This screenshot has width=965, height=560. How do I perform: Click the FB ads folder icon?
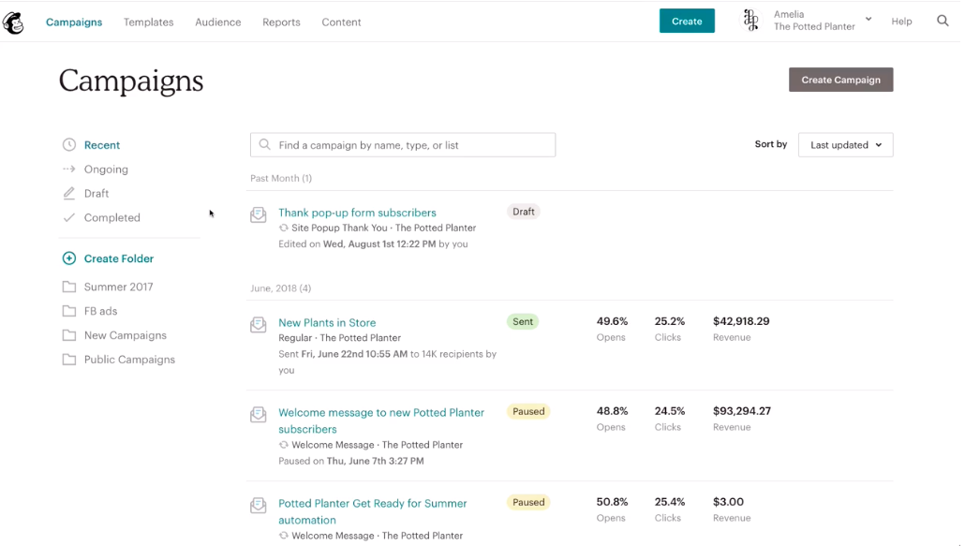point(69,311)
